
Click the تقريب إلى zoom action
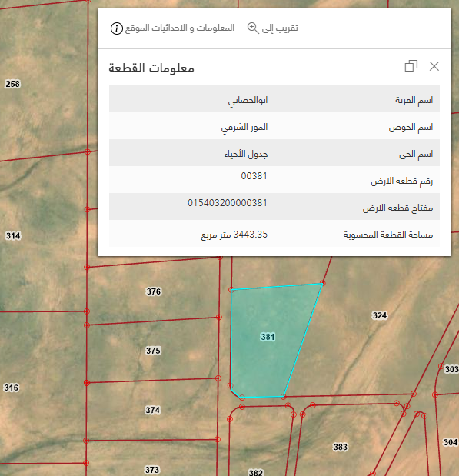[280, 28]
